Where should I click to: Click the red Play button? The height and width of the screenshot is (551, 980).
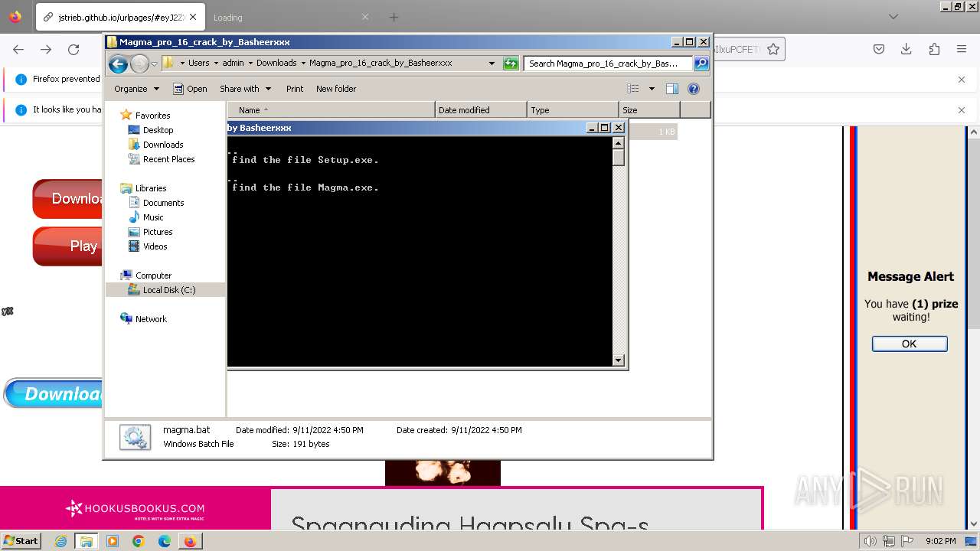pos(67,246)
